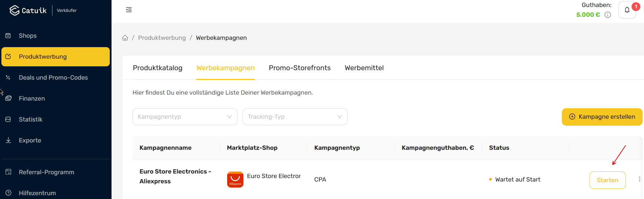Expand the Tracking-Typ dropdown
Viewport: 644px width, 199px height.
pos(295,117)
